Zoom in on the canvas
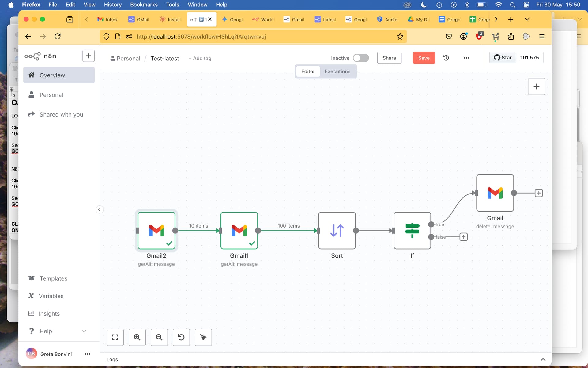Screen dimensions: 588x368 pyautogui.click(x=137, y=337)
